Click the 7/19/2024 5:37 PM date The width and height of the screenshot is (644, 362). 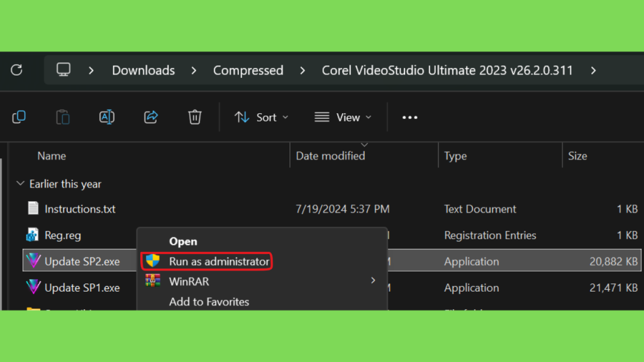(x=343, y=209)
